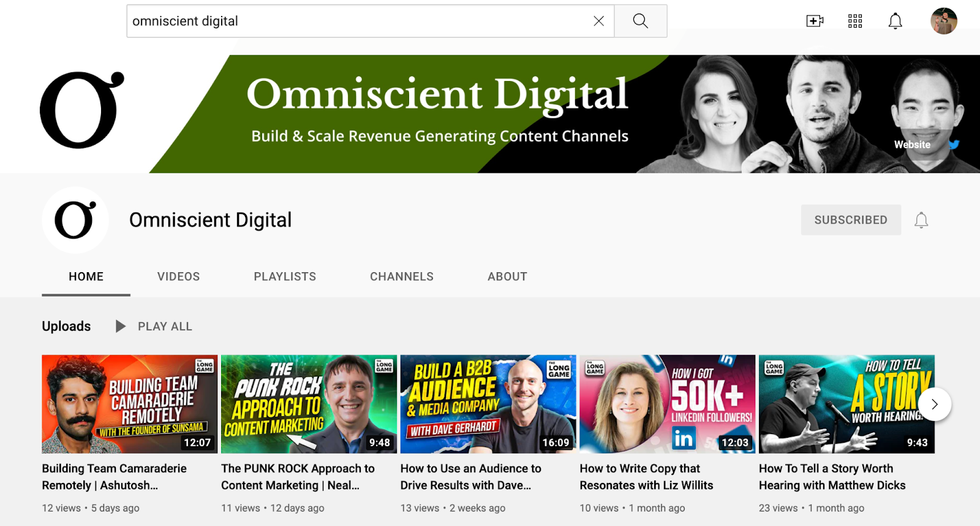Open the PUNK ROCK Approach video title
The height and width of the screenshot is (526, 980).
click(298, 476)
